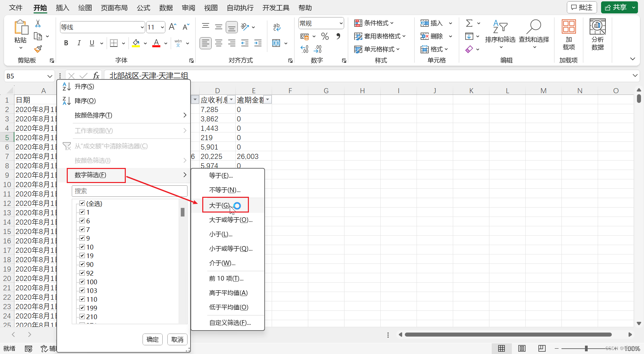Click the AutoSum sigma icon
This screenshot has height=354, width=644.
point(469,23)
